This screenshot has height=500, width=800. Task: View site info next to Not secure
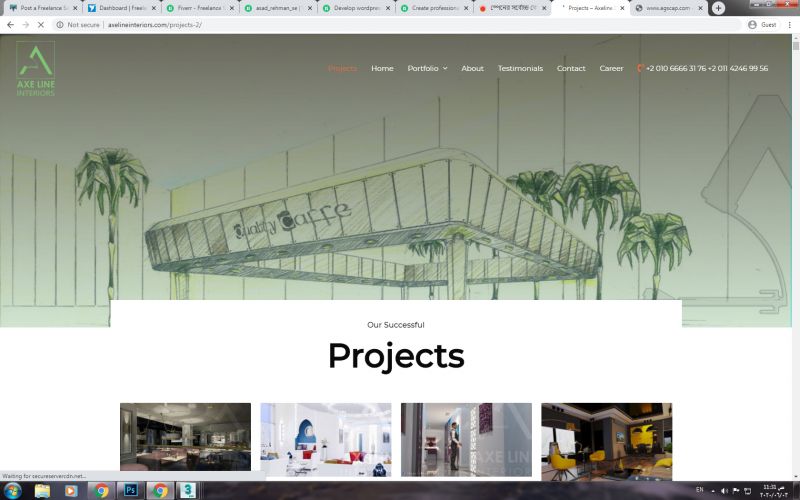click(60, 24)
